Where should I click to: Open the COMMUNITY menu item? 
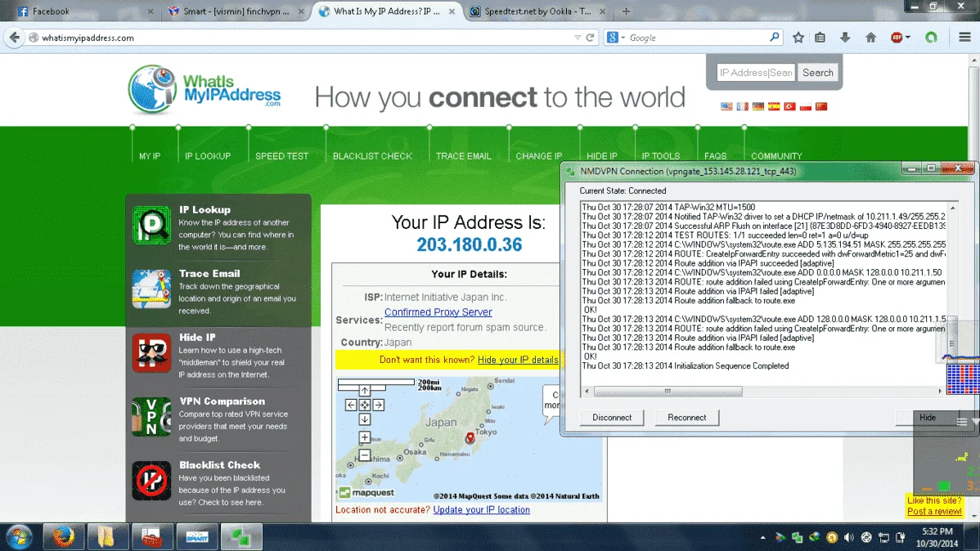(x=776, y=156)
